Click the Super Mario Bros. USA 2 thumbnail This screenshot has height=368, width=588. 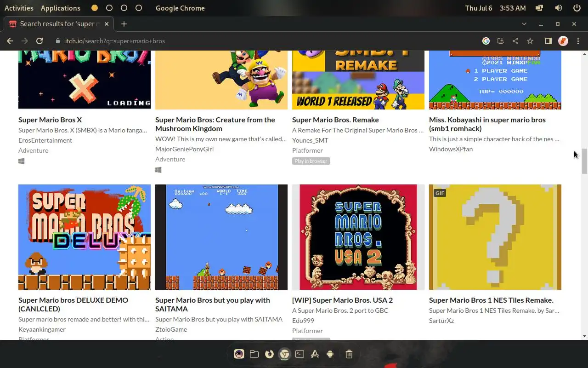(358, 237)
